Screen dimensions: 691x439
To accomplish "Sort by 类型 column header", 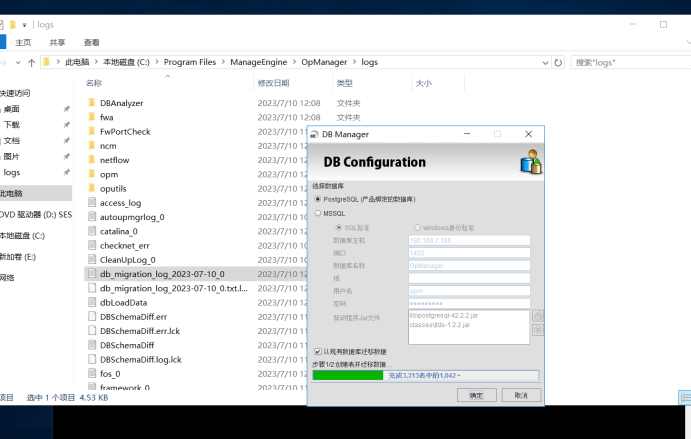I will click(344, 83).
